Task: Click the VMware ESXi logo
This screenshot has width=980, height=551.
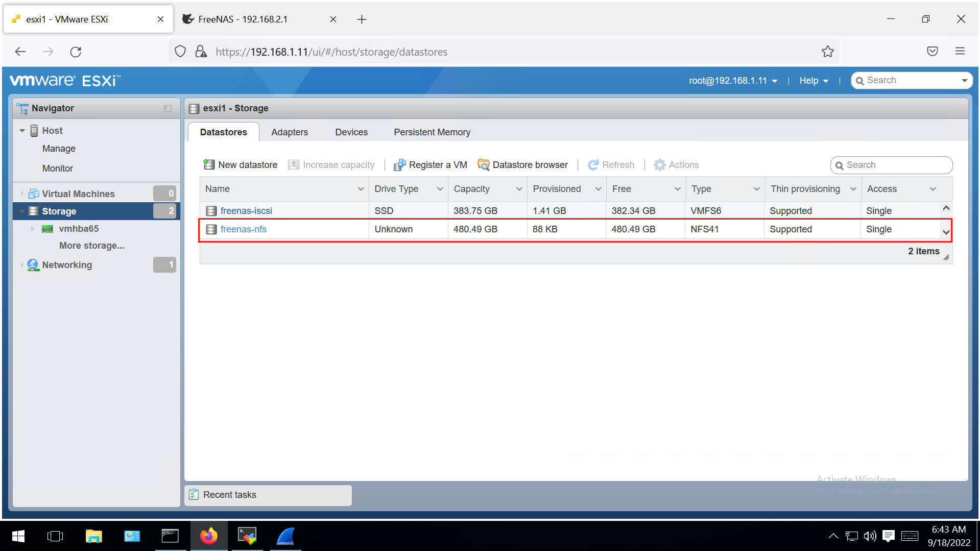Action: [x=65, y=80]
